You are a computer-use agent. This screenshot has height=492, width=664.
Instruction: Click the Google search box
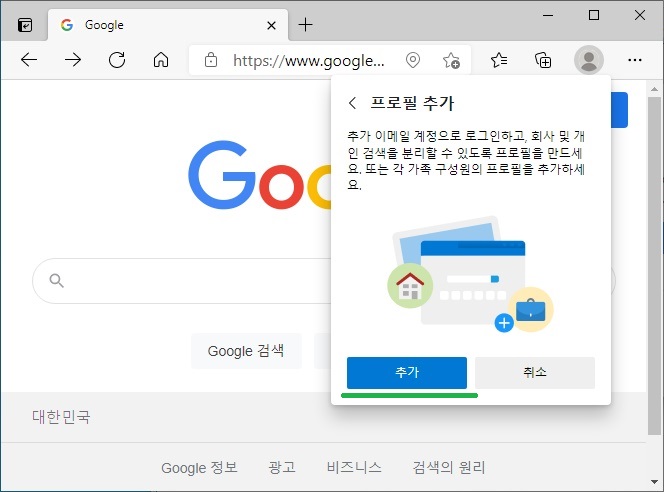coord(182,281)
